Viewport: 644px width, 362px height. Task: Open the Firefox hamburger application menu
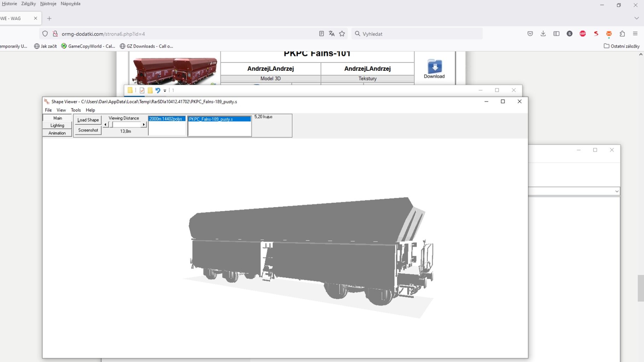pyautogui.click(x=635, y=34)
